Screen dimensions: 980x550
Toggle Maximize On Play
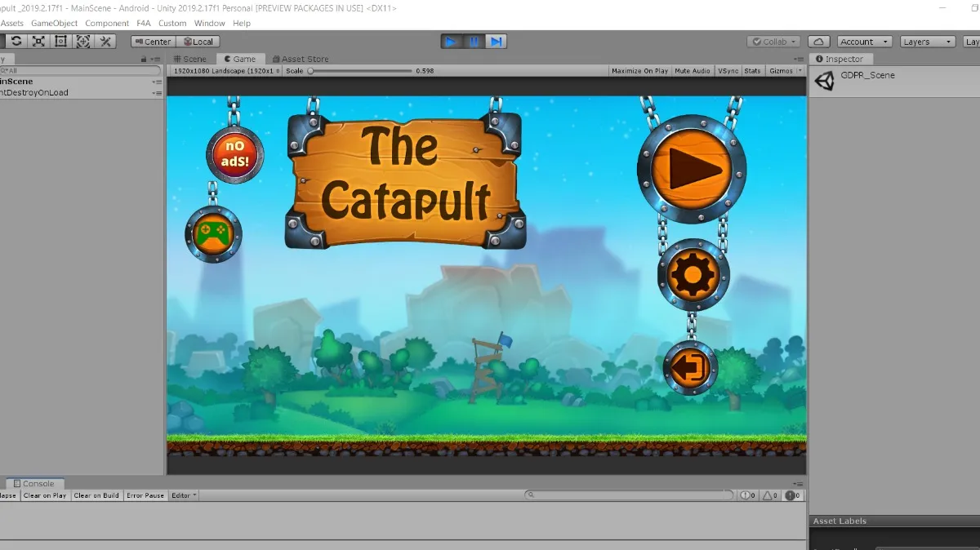tap(639, 71)
